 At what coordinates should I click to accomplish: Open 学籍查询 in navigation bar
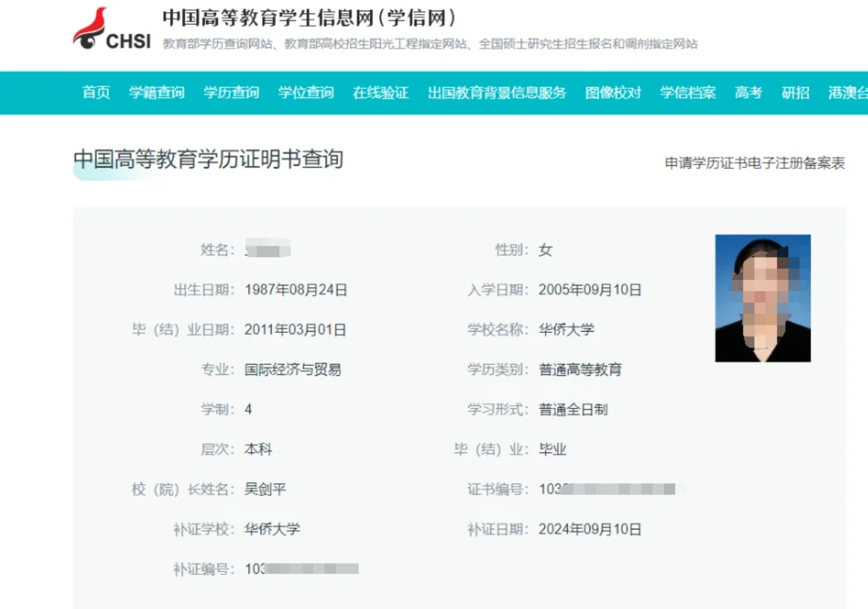pyautogui.click(x=156, y=93)
